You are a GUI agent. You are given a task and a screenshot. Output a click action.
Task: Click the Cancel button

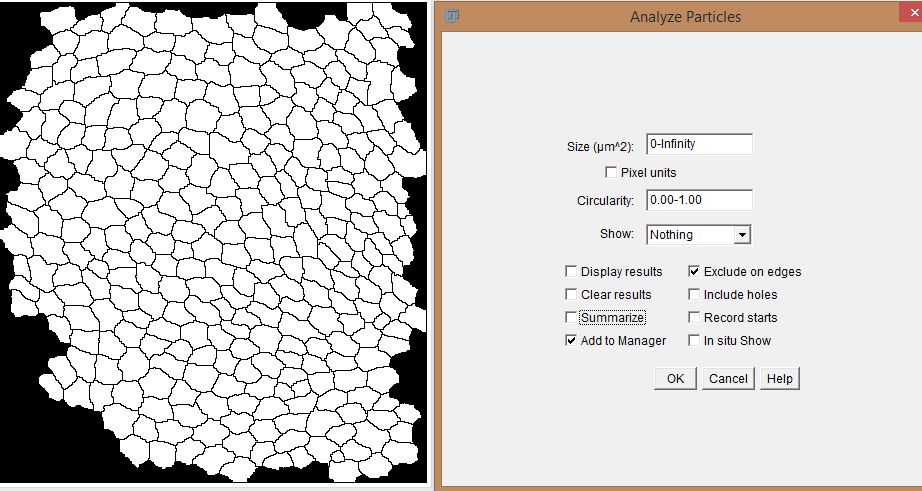coord(728,379)
